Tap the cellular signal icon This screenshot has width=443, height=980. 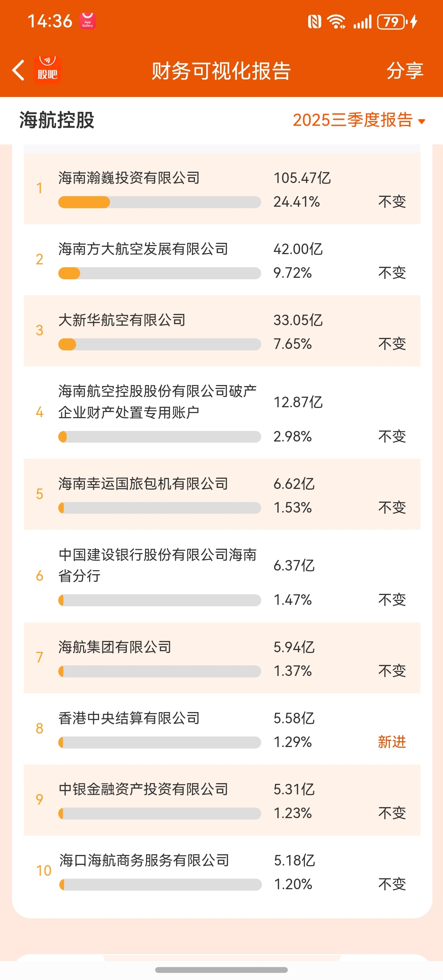coord(362,22)
